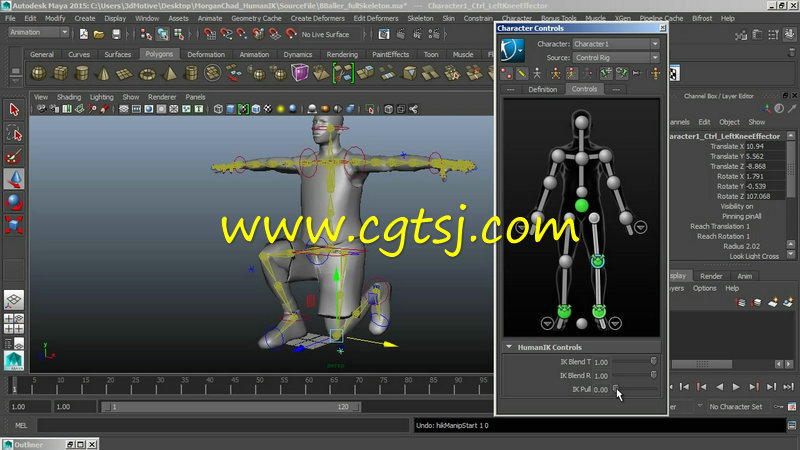Switch to the Definition tab
Viewport: 800px width, 450px height.
coord(542,89)
